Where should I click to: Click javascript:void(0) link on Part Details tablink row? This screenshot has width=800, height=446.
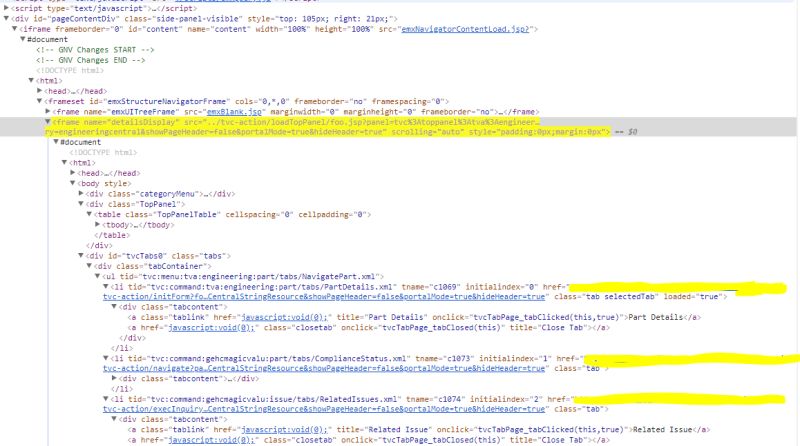[x=284, y=317]
